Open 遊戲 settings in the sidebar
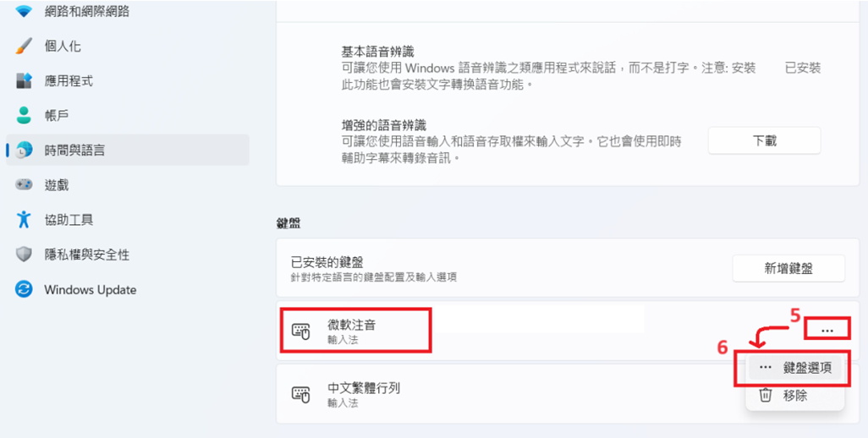The width and height of the screenshot is (868, 438). click(x=57, y=185)
